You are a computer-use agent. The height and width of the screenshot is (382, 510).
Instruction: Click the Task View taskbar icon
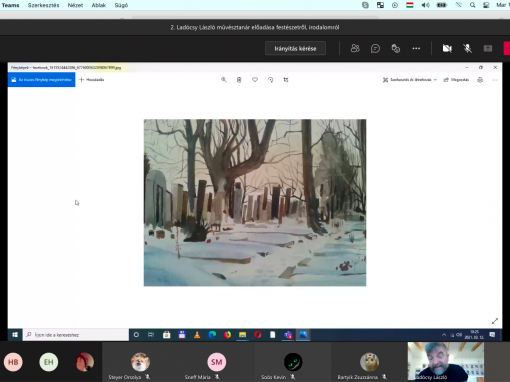[151, 335]
